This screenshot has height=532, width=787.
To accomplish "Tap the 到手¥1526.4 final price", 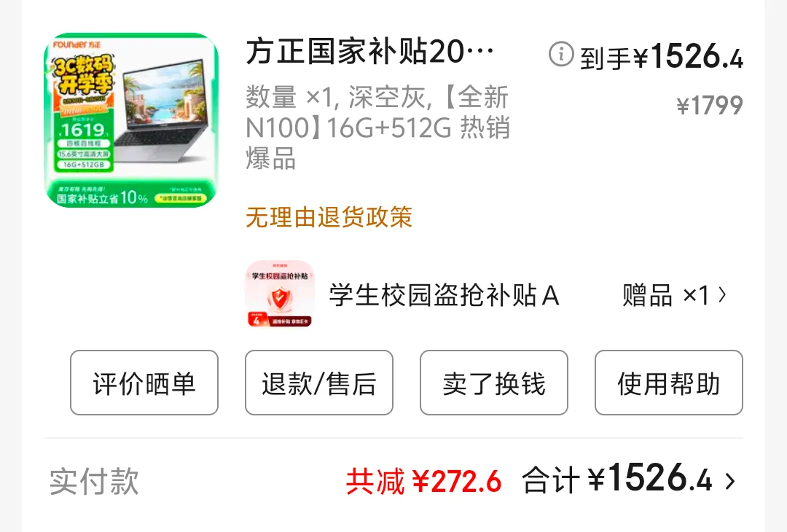I will tap(662, 55).
